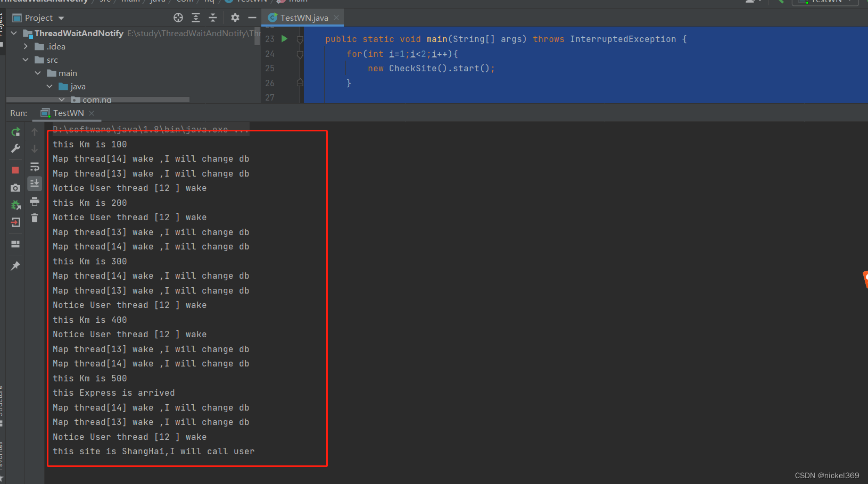Open Project panel settings gear
Screen dimensions: 868x484
235,18
